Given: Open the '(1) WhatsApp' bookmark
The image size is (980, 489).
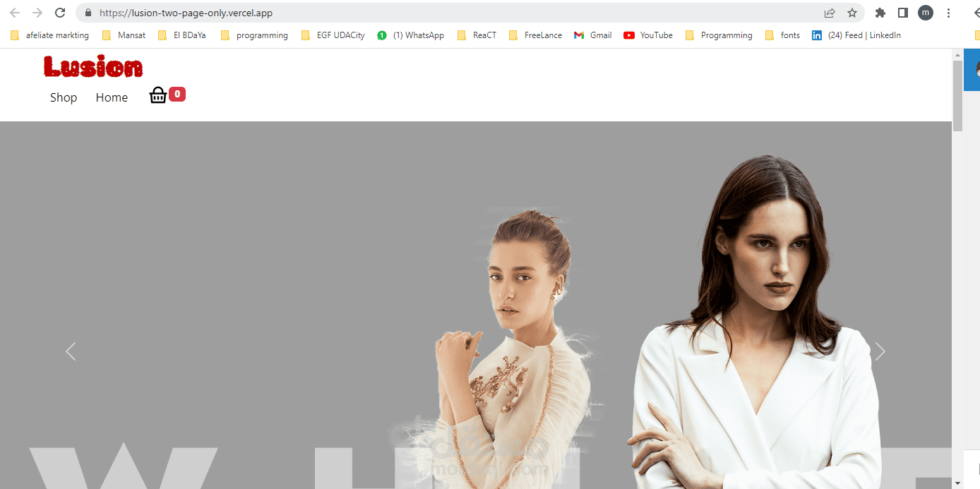Looking at the screenshot, I should tap(410, 35).
